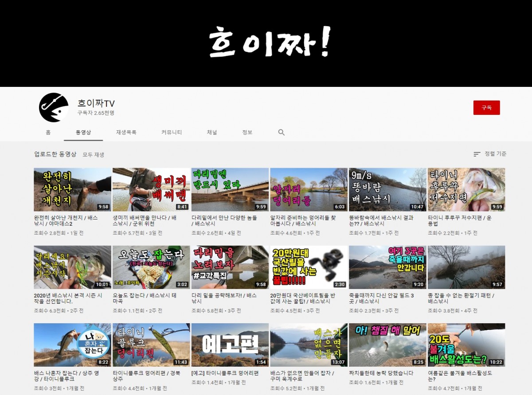Click the 모두 재생 play all link
Image resolution: width=532 pixels, height=395 pixels.
pos(94,155)
